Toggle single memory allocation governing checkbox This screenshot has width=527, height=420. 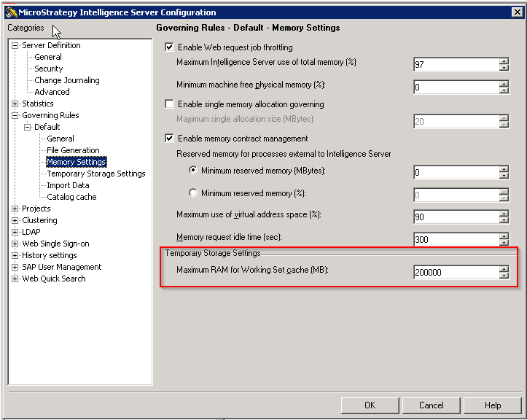pos(170,104)
